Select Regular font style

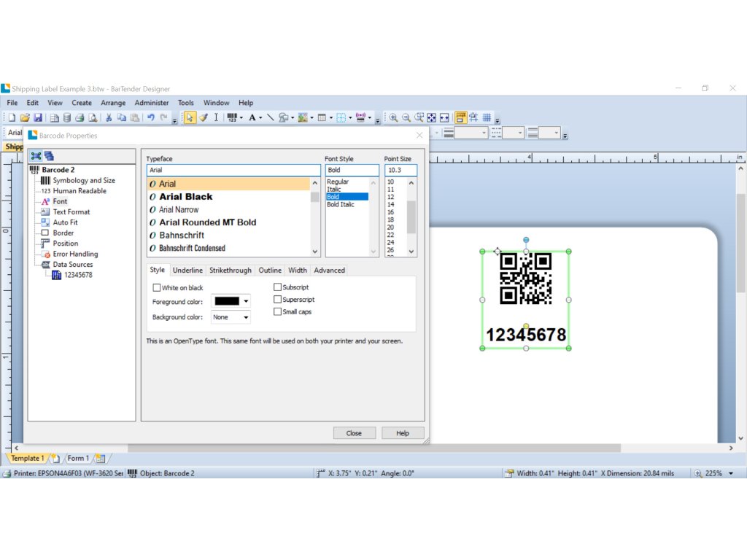[338, 182]
